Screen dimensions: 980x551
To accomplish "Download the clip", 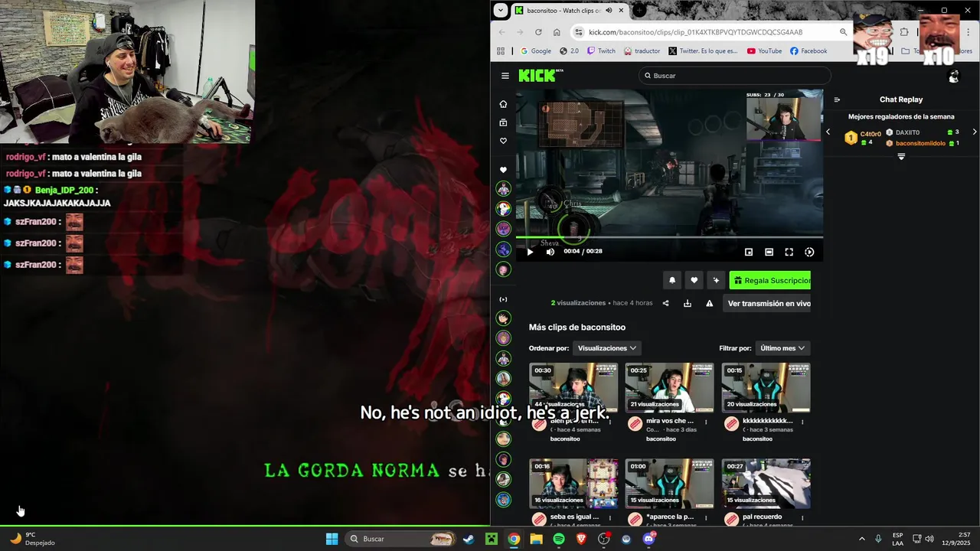I will 688,303.
